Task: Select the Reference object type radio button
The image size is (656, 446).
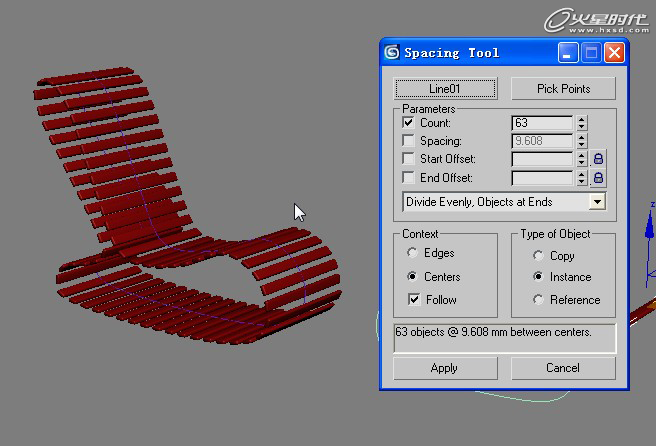Action: pyautogui.click(x=538, y=300)
